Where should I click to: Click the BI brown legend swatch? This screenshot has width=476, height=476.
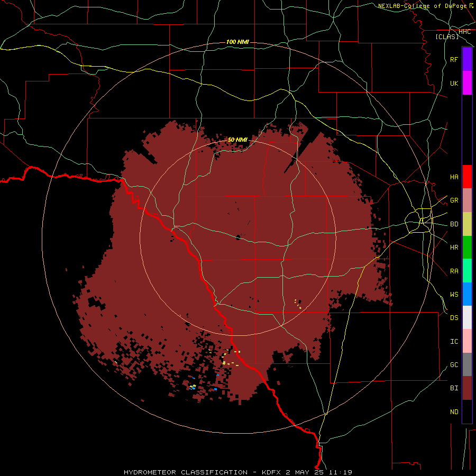point(467,388)
